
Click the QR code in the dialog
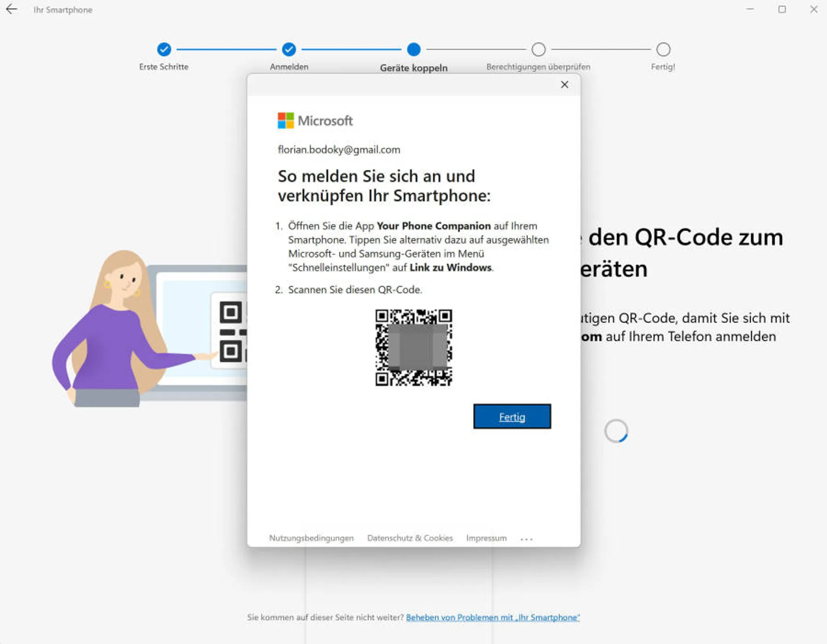(x=413, y=348)
